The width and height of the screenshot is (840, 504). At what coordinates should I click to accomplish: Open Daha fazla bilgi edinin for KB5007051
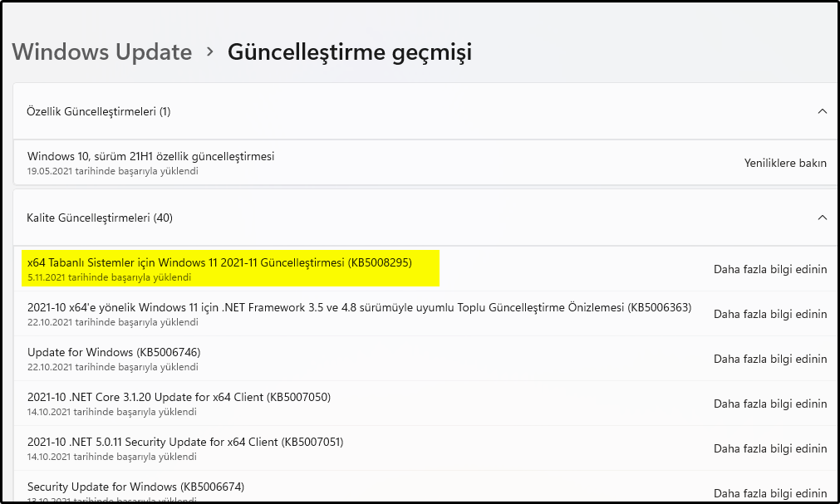click(770, 448)
